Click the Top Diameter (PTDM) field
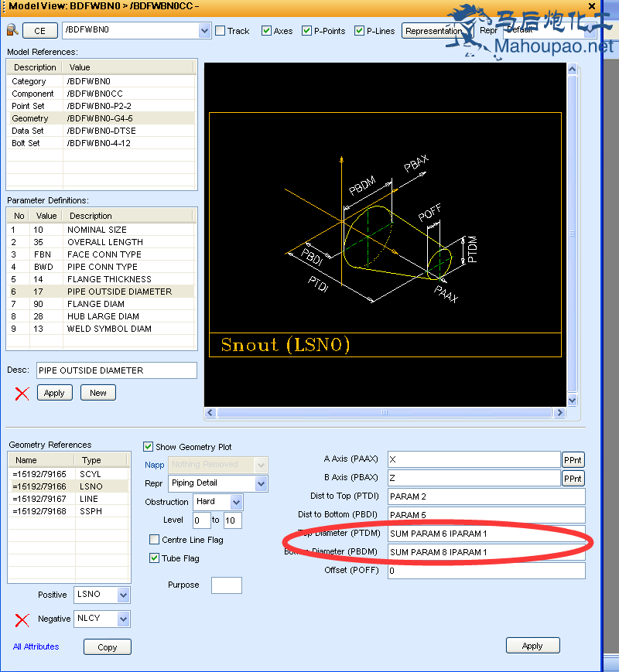Image resolution: width=619 pixels, height=672 pixels. tap(487, 534)
